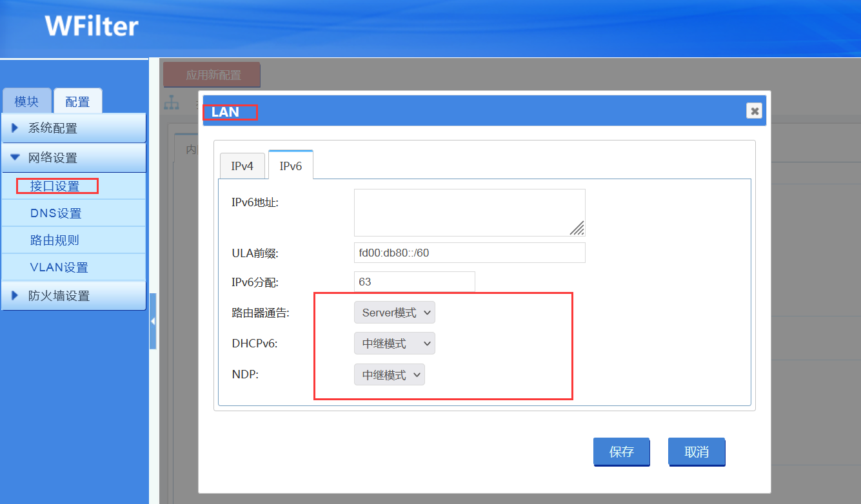
Task: Open the NDP mode dropdown
Action: [x=389, y=374]
